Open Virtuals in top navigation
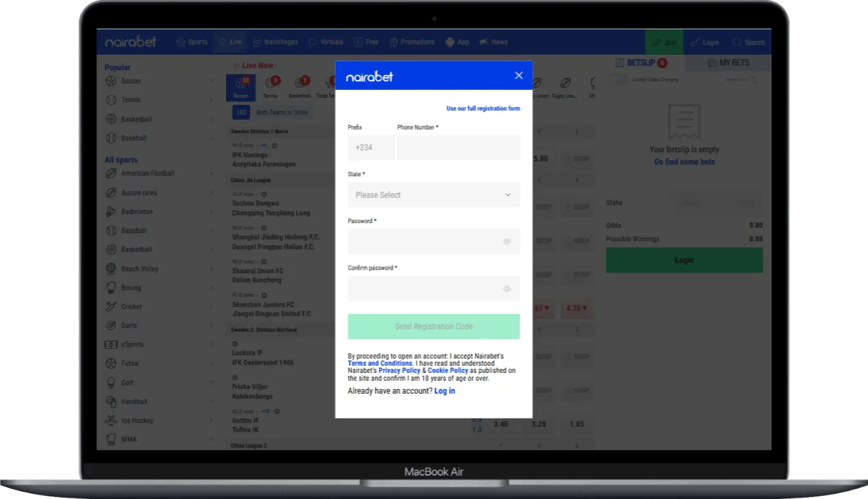The height and width of the screenshot is (499, 868). click(326, 42)
